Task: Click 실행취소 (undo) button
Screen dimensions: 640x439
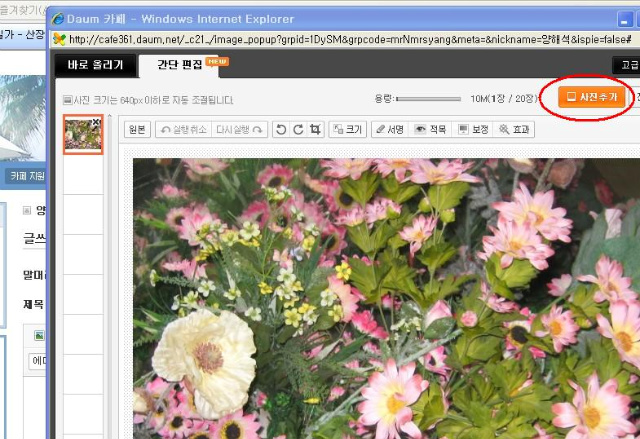Action: click(x=184, y=130)
